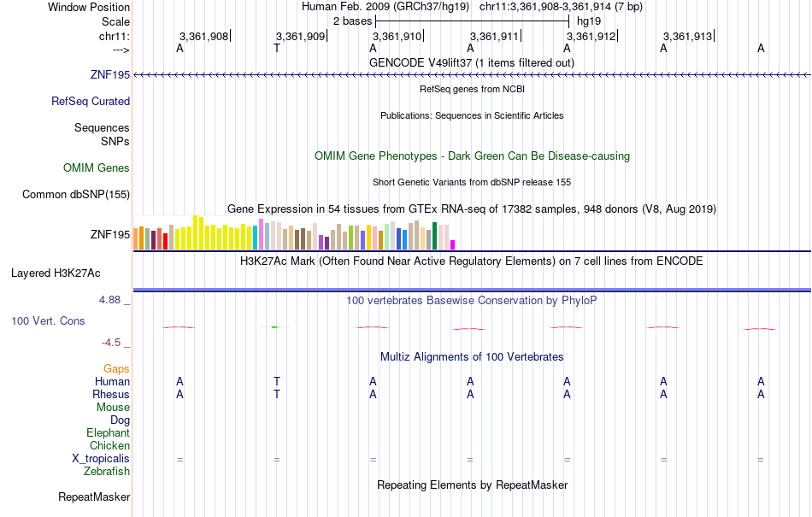Click the Zebrafish species row label

coord(107,472)
